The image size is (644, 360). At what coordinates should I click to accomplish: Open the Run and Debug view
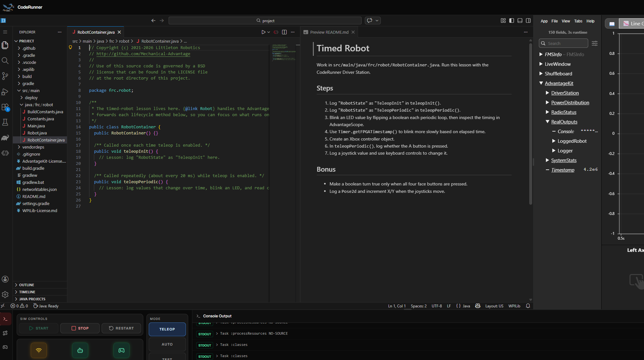[5, 92]
